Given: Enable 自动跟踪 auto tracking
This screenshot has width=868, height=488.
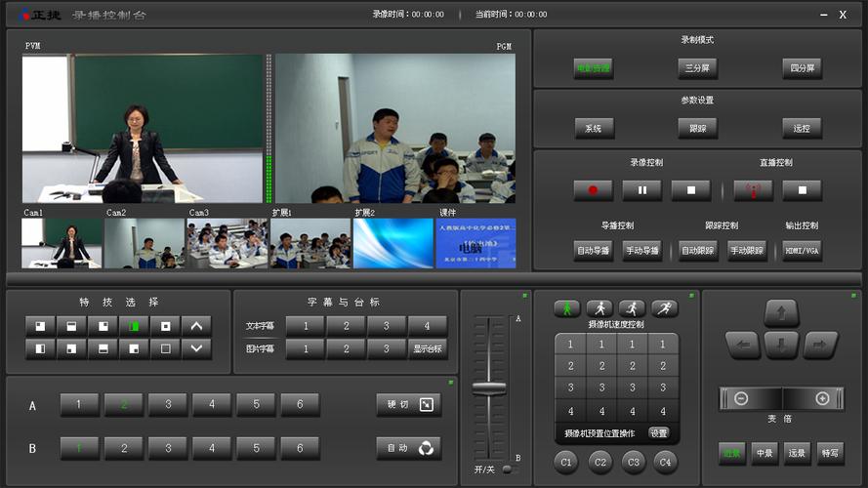Looking at the screenshot, I should pos(697,251).
